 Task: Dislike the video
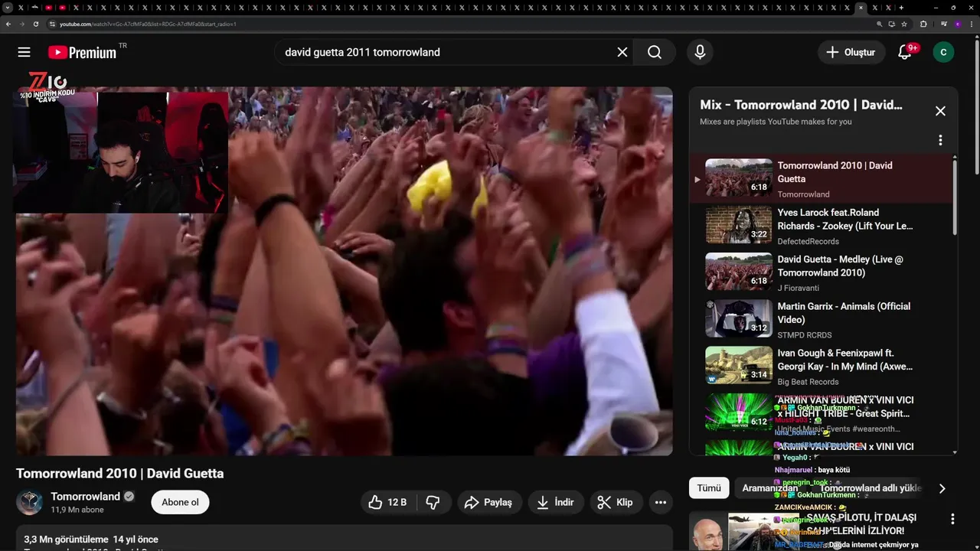tap(433, 502)
